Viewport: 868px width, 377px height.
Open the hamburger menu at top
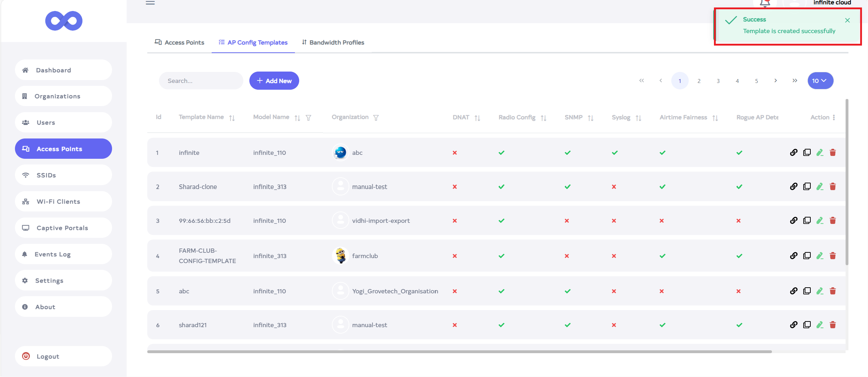click(x=150, y=3)
